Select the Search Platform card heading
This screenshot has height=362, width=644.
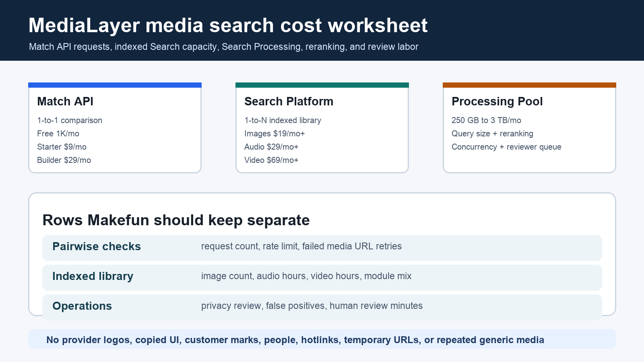pyautogui.click(x=289, y=101)
